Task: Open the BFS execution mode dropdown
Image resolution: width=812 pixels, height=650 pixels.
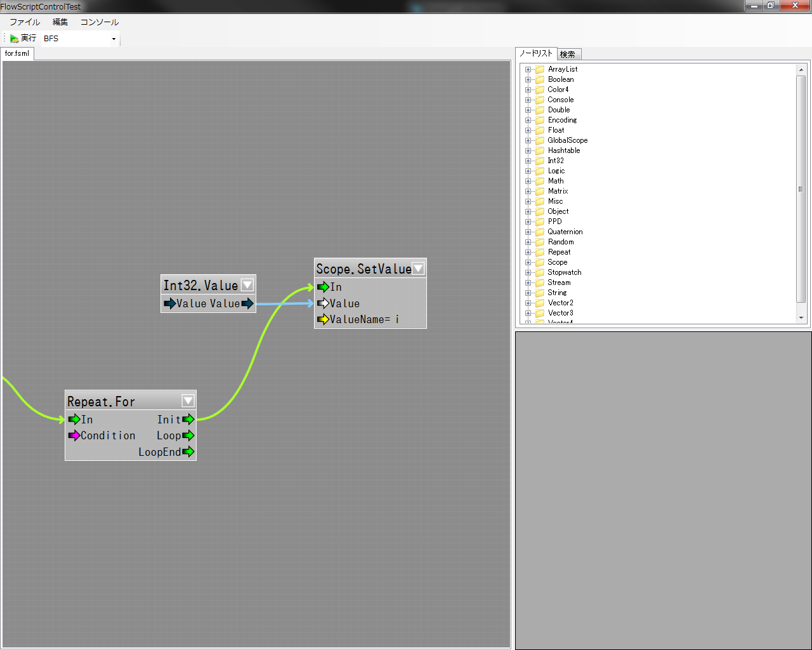Action: coord(114,39)
